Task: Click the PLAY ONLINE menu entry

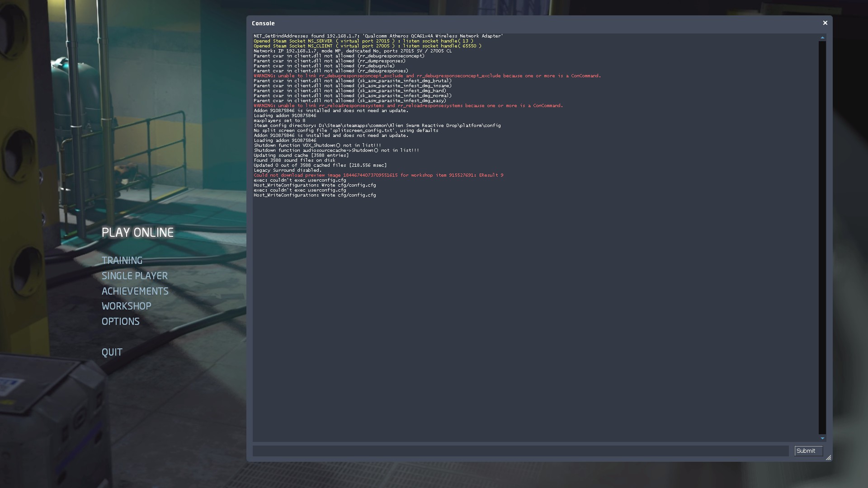Action: pos(137,233)
